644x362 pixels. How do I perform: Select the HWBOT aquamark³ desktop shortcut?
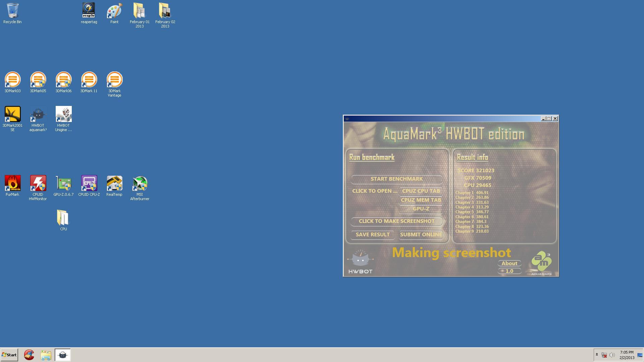coord(38,119)
